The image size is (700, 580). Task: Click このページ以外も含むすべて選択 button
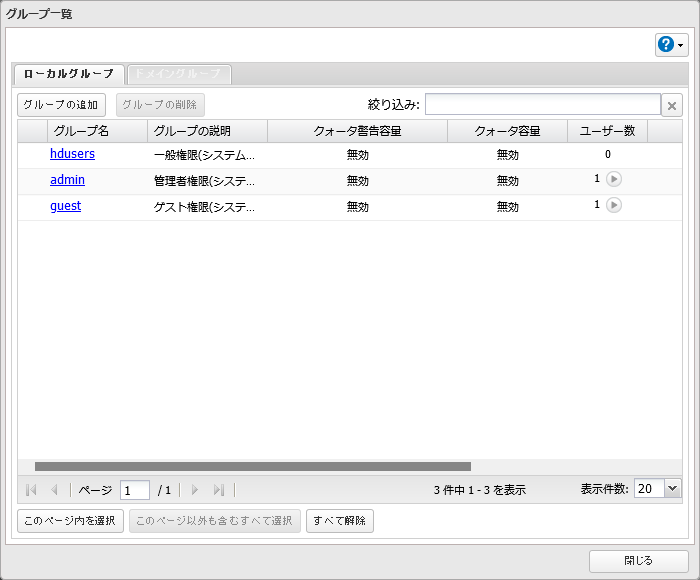(215, 521)
